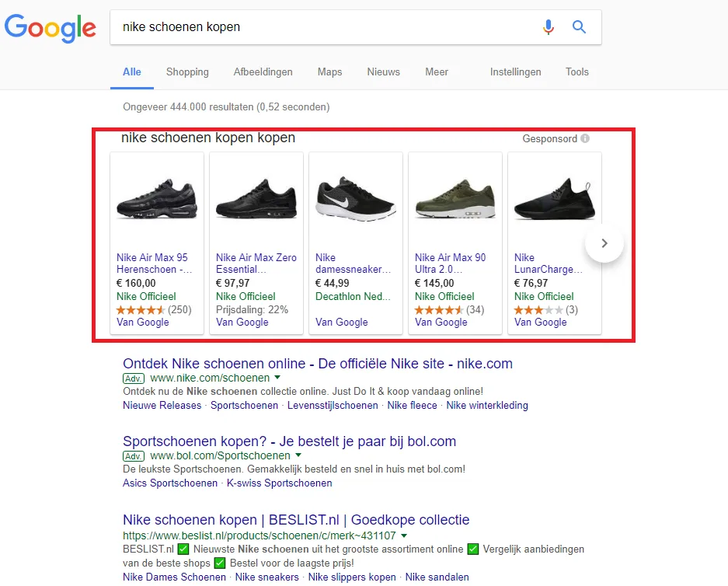Show next sponsored products with arrow
Image resolution: width=728 pixels, height=586 pixels.
604,243
